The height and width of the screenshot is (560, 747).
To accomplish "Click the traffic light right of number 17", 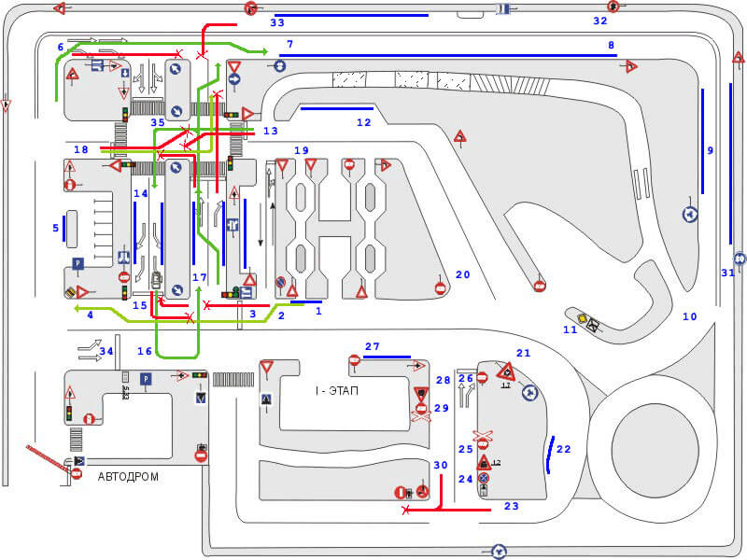I will (231, 293).
